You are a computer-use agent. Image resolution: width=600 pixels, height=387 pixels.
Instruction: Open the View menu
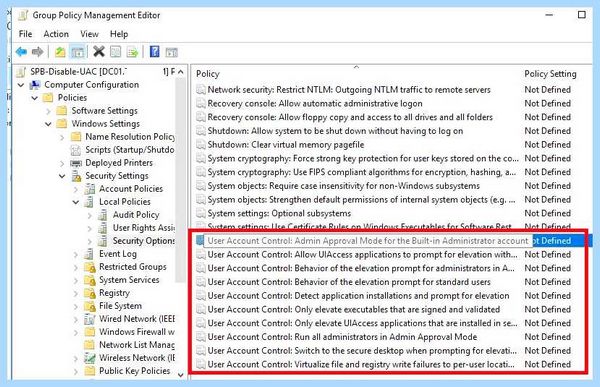[x=89, y=34]
